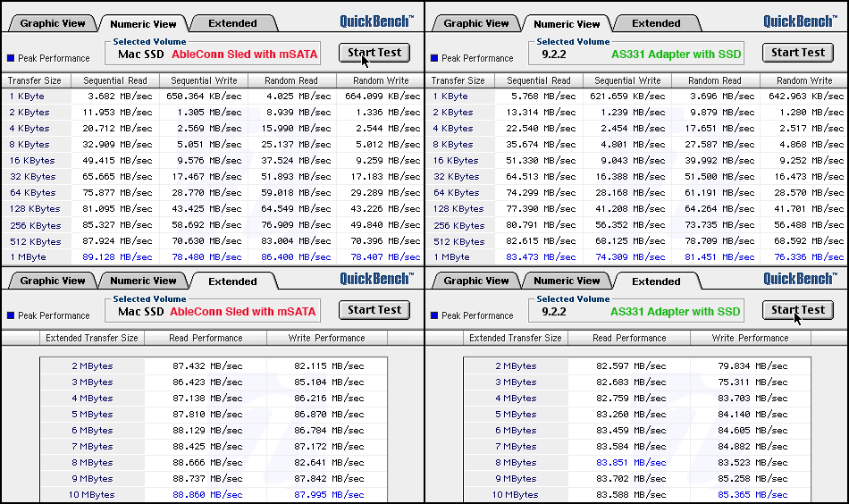Click 1 MByte row label in Mac SSD panel

[29, 257]
